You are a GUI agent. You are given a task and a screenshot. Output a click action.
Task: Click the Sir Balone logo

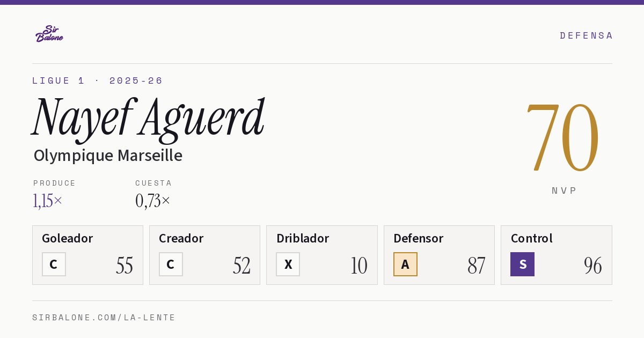(49, 34)
